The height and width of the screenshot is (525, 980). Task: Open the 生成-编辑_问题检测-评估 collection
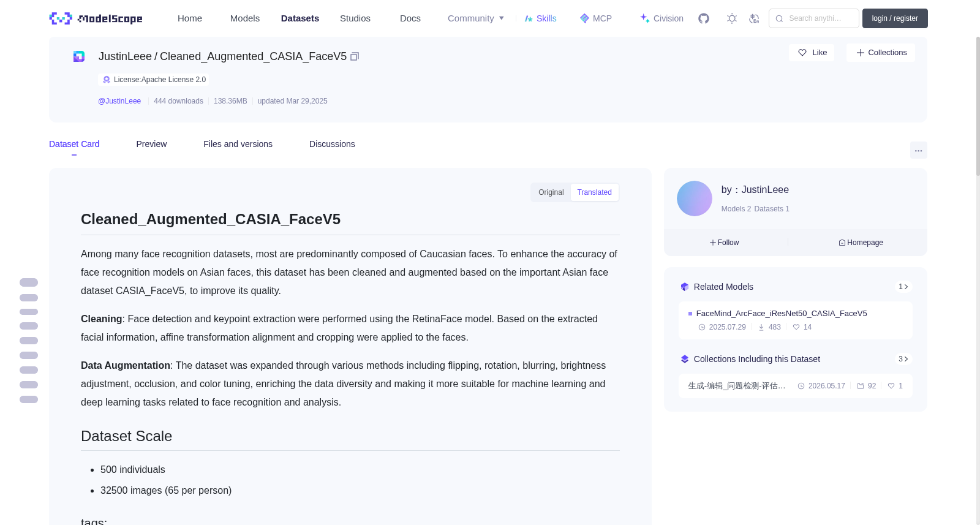click(x=737, y=386)
